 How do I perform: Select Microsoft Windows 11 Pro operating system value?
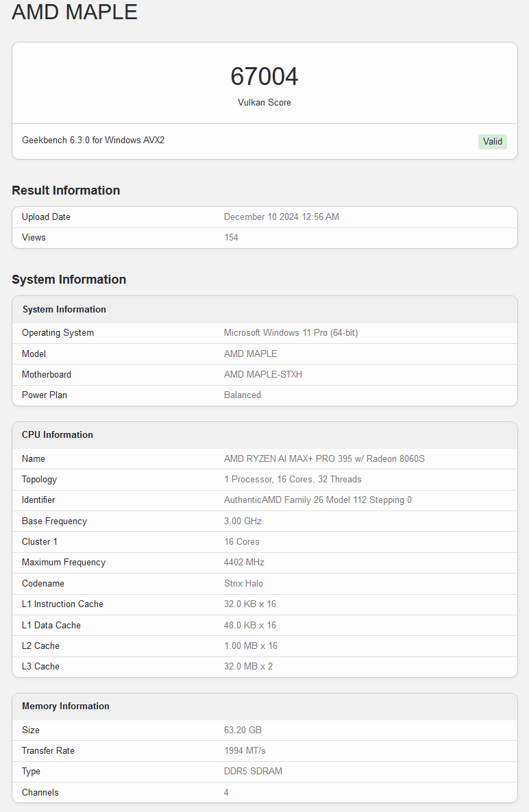tap(291, 332)
